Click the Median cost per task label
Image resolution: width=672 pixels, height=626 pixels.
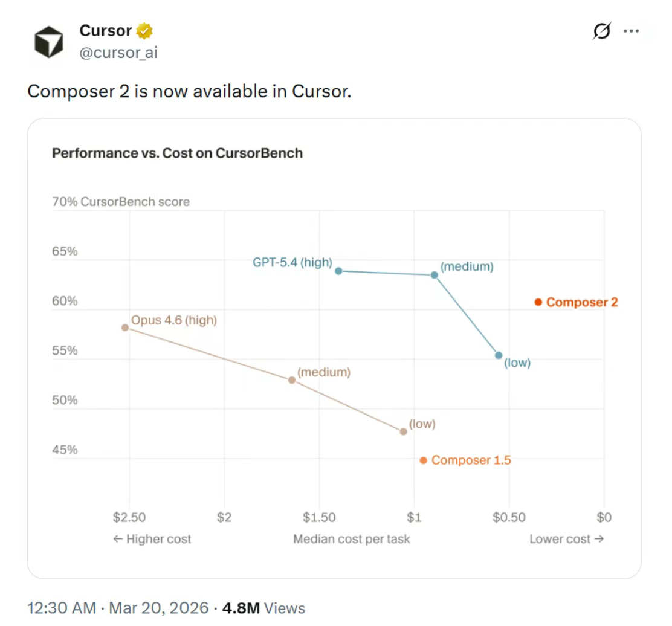351,539
